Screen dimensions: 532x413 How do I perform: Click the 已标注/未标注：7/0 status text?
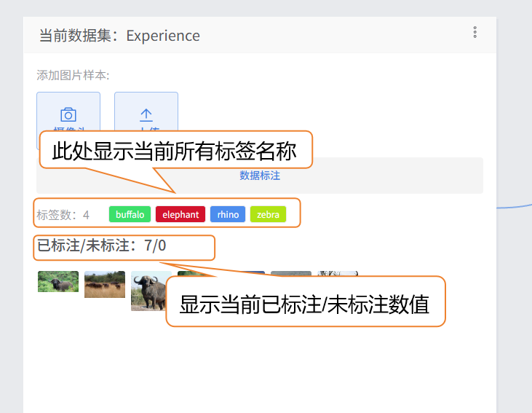coord(102,246)
